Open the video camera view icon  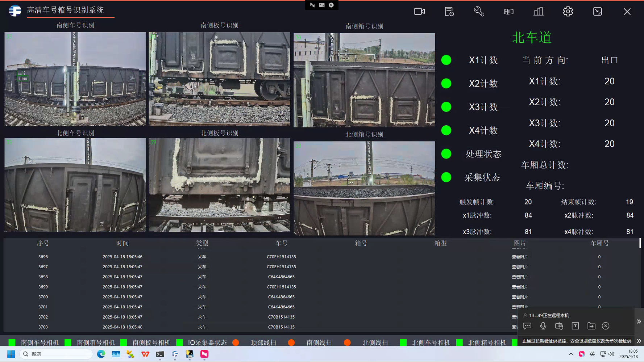tap(419, 12)
